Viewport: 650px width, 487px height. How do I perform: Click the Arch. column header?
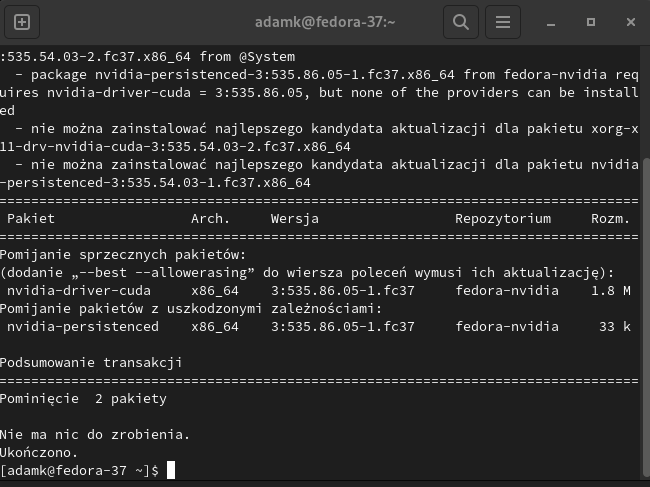tap(210, 218)
